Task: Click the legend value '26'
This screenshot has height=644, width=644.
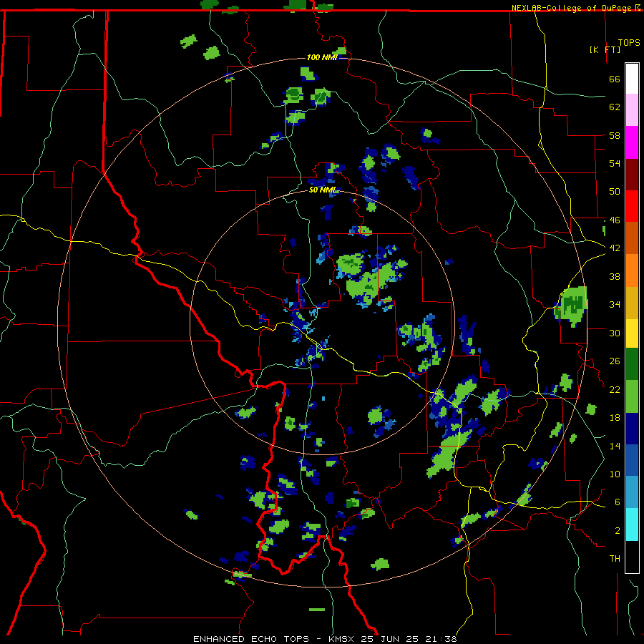Action: coord(615,361)
